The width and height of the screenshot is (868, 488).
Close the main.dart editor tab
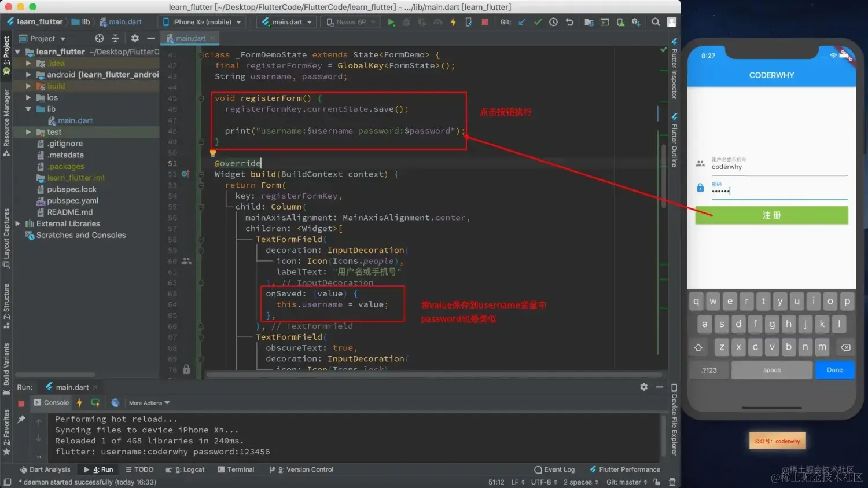212,38
